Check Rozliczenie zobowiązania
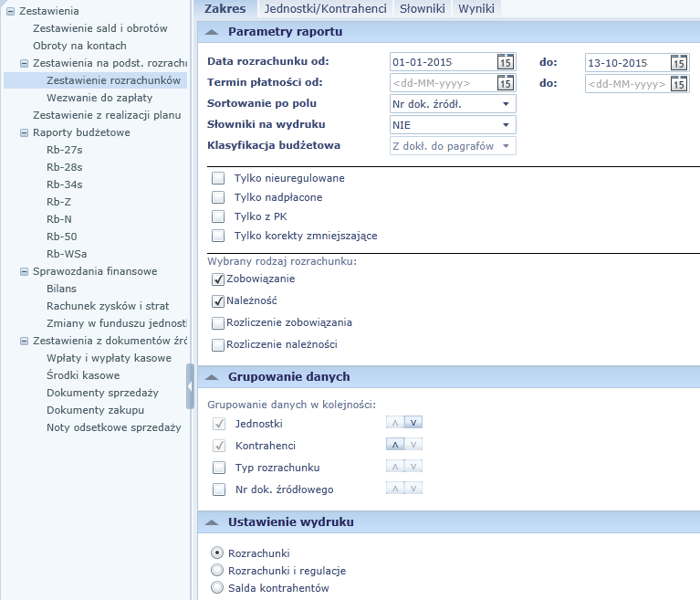The width and height of the screenshot is (700, 600). click(218, 323)
